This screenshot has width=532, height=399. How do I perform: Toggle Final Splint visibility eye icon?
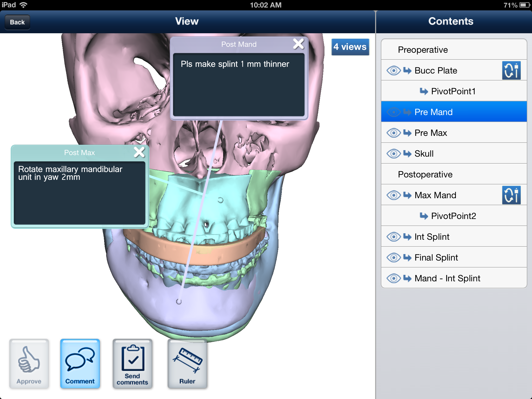tap(394, 257)
